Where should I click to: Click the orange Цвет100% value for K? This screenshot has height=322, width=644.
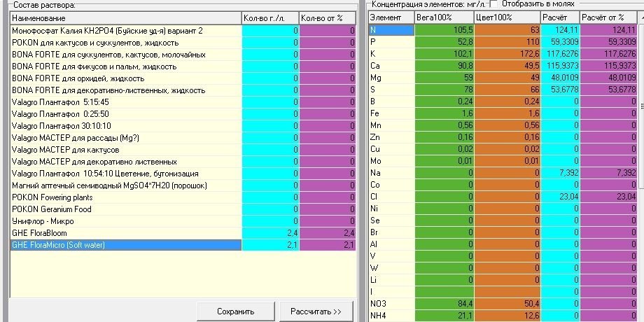pos(507,54)
